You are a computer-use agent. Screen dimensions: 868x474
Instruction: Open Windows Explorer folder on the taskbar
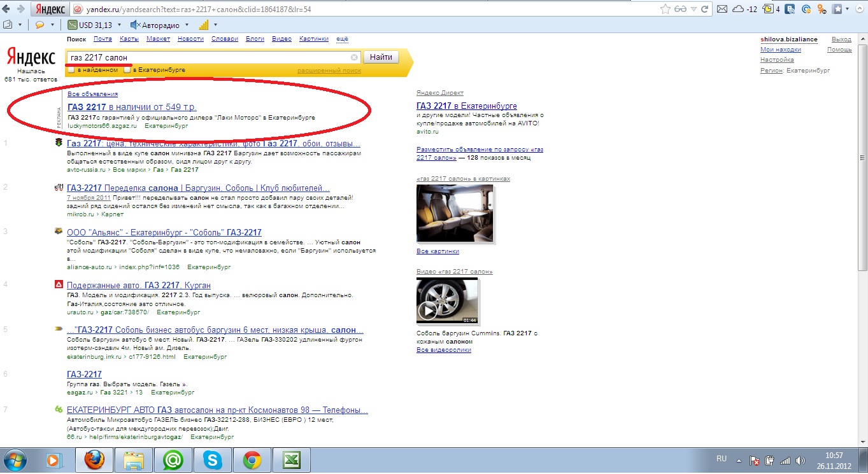click(133, 459)
